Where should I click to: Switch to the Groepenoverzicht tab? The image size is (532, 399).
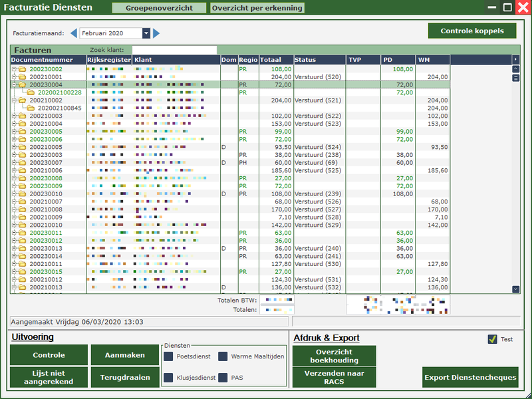[158, 9]
